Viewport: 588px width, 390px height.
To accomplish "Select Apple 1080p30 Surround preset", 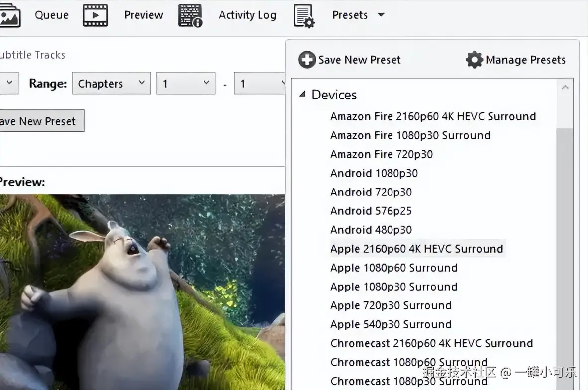I will pos(394,287).
